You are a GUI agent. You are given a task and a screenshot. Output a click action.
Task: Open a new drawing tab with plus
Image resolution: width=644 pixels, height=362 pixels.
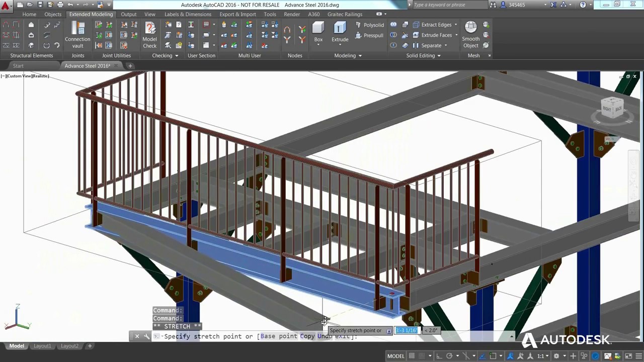(x=130, y=66)
